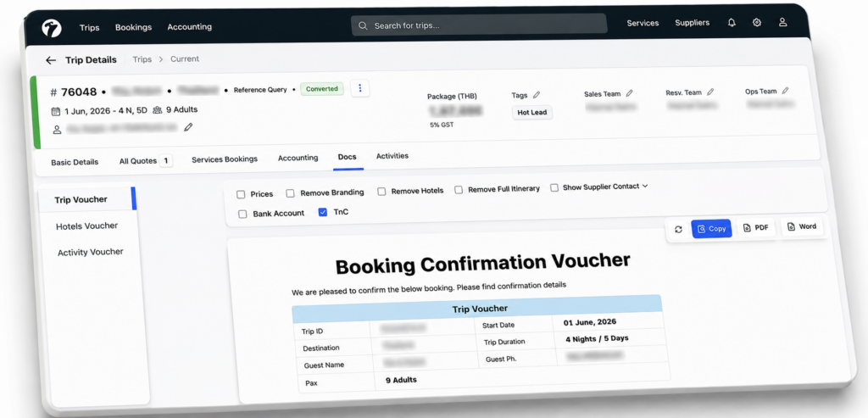This screenshot has width=868, height=418.
Task: Click the 9 Adults Pax value in table
Action: 401,380
